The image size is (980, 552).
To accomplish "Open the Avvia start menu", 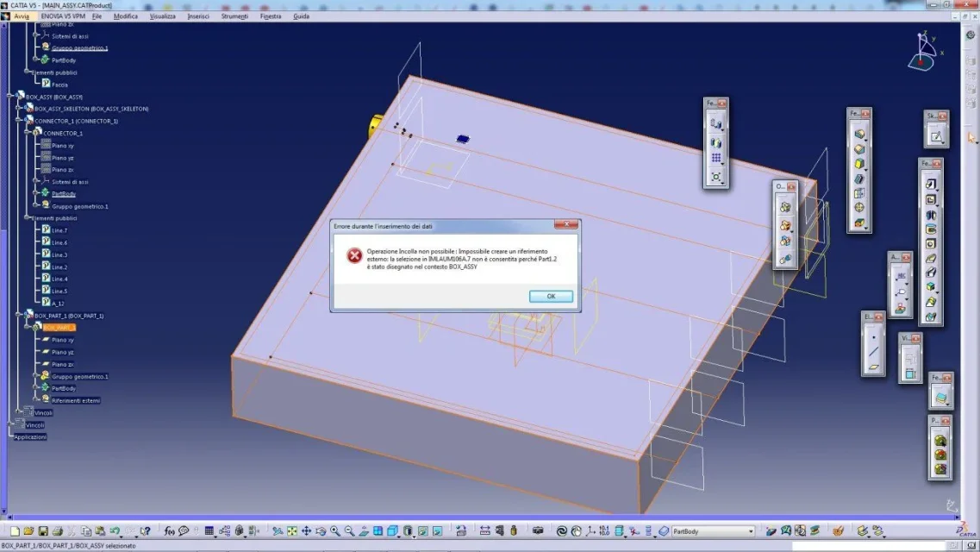I will 22,16.
